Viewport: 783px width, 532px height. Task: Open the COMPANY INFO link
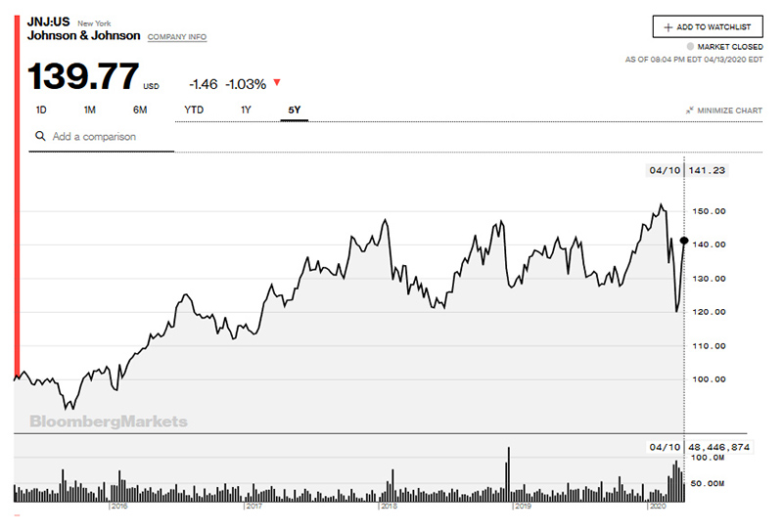(177, 37)
